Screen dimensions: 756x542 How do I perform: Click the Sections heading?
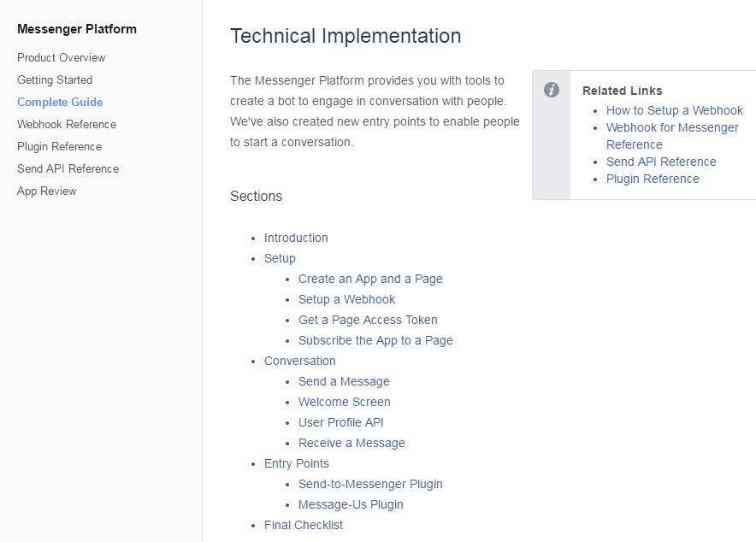coord(256,196)
